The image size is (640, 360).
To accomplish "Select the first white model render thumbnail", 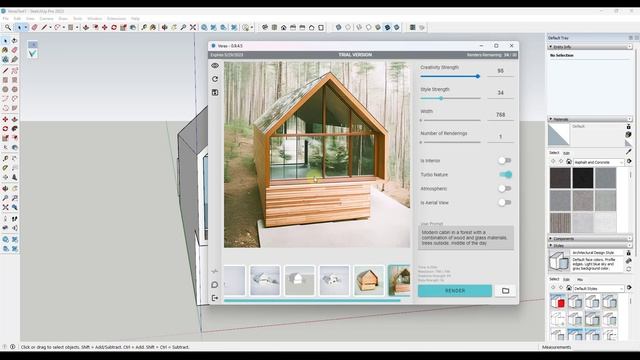I will click(x=265, y=280).
